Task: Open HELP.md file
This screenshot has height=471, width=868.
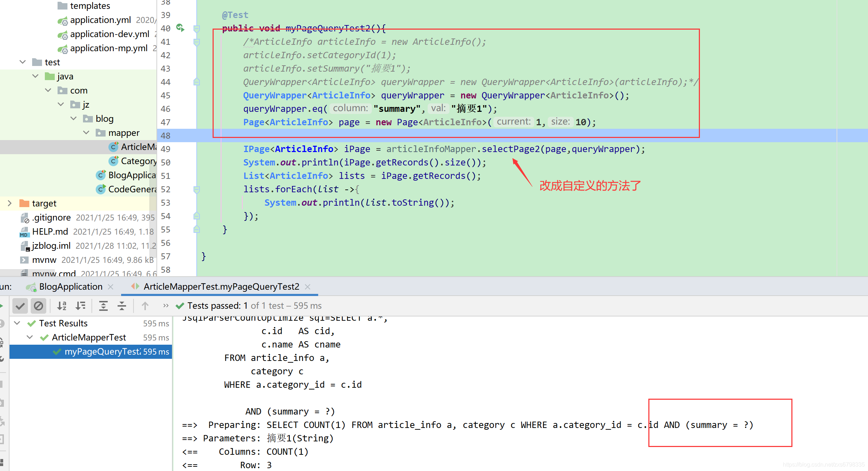Action: click(50, 231)
